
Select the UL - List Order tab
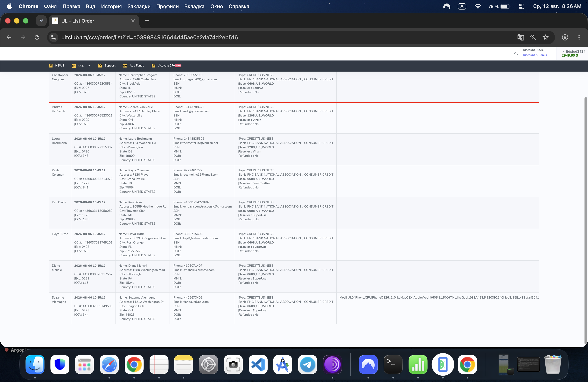click(94, 21)
